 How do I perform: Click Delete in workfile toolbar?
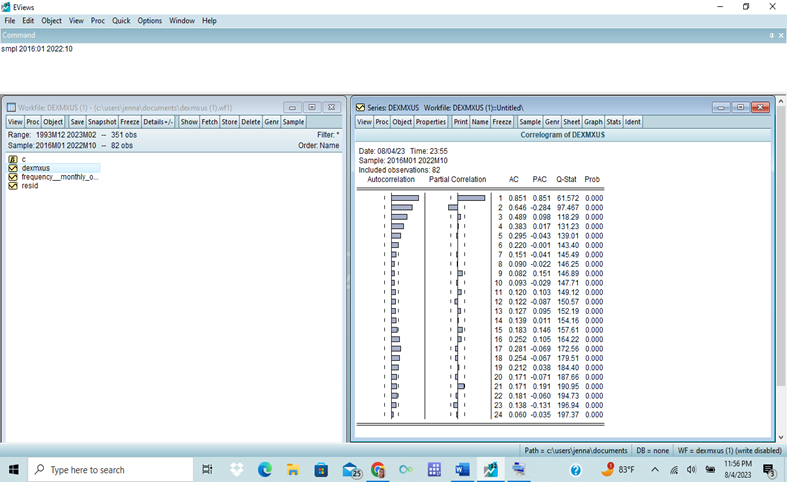click(x=251, y=122)
